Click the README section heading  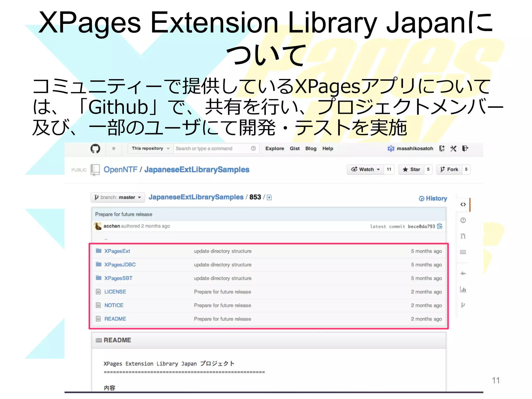(117, 340)
